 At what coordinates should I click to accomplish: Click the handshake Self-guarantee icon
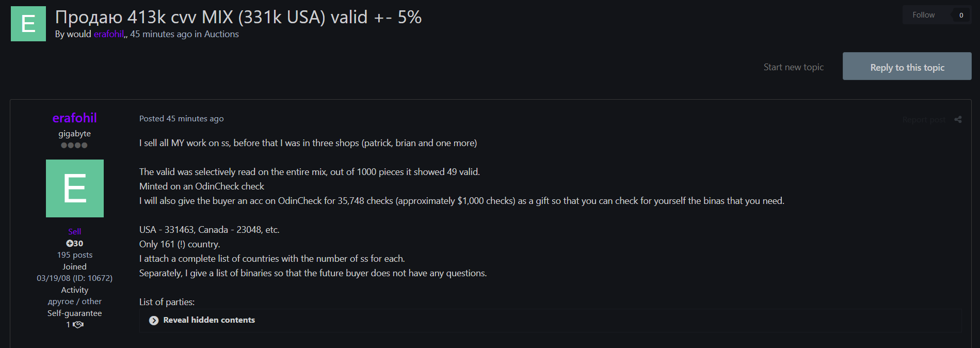coord(78,325)
